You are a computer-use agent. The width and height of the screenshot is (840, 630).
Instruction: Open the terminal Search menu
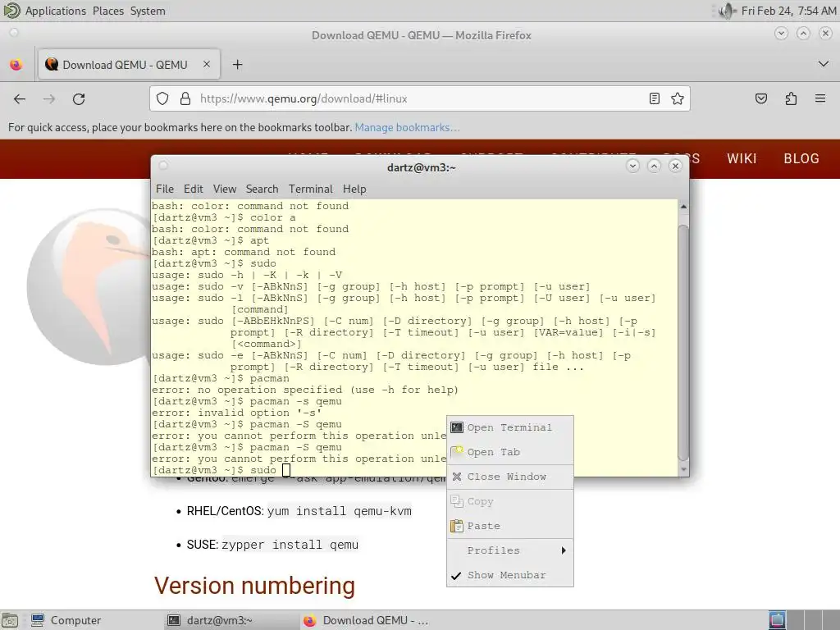[x=262, y=189]
